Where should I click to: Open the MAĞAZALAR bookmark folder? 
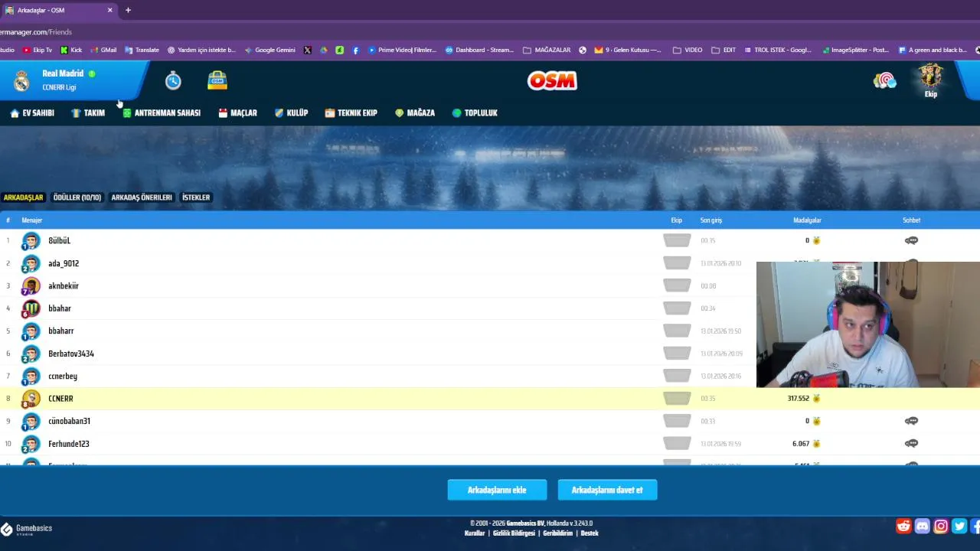point(547,50)
